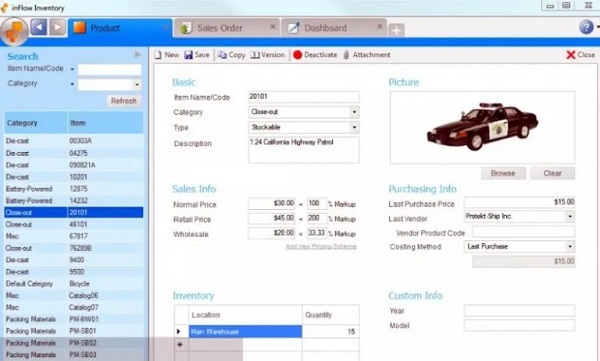The width and height of the screenshot is (600, 361).
Task: Open the Category search filter type dropdown
Action: [72, 84]
